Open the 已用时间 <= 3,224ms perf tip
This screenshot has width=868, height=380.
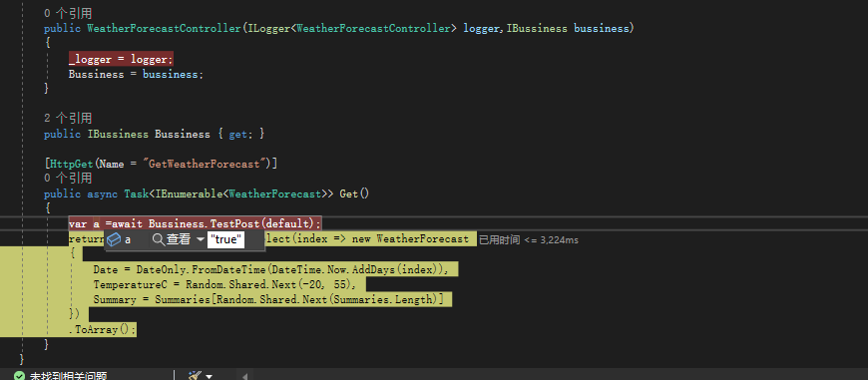pyautogui.click(x=529, y=239)
